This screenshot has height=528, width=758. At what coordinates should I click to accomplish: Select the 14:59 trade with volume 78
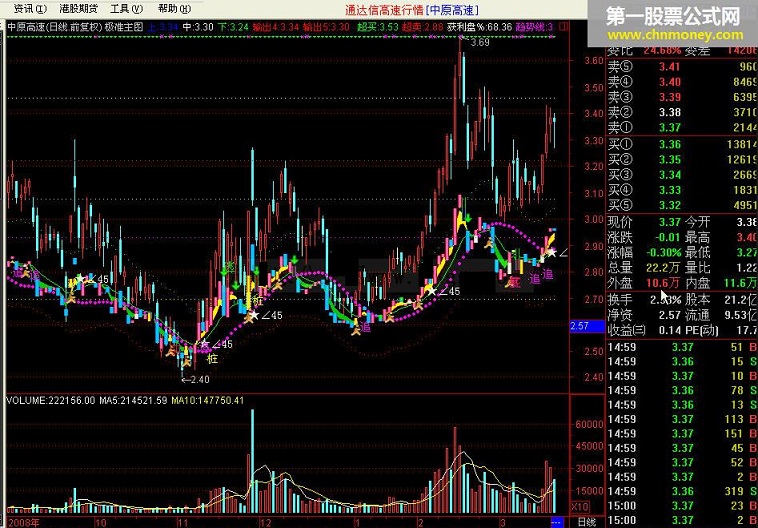(x=682, y=390)
